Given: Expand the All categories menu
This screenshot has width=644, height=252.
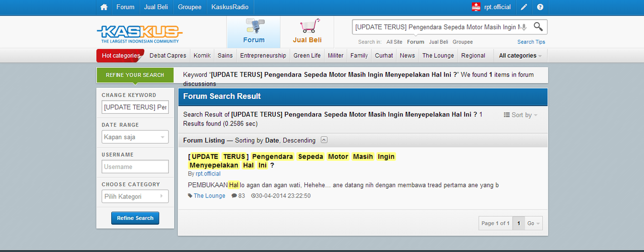Looking at the screenshot, I should (x=520, y=55).
